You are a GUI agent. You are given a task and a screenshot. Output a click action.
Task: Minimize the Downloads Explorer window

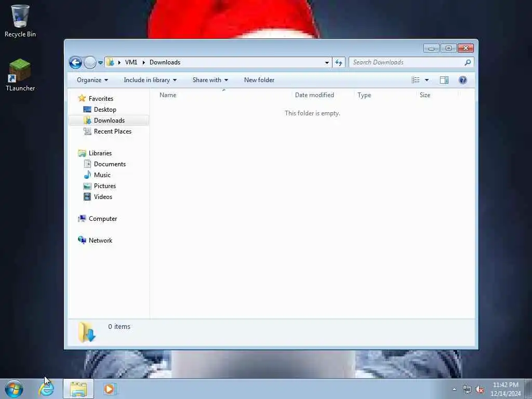point(431,48)
